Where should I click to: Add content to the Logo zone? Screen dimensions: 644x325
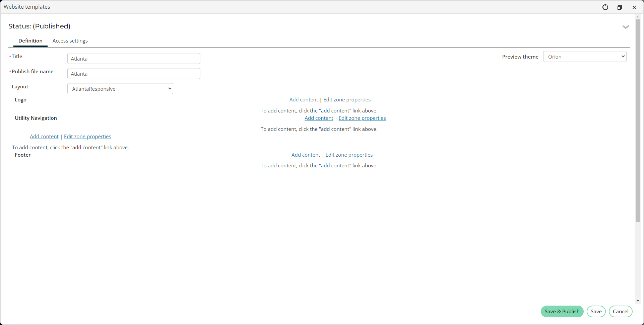pos(304,100)
